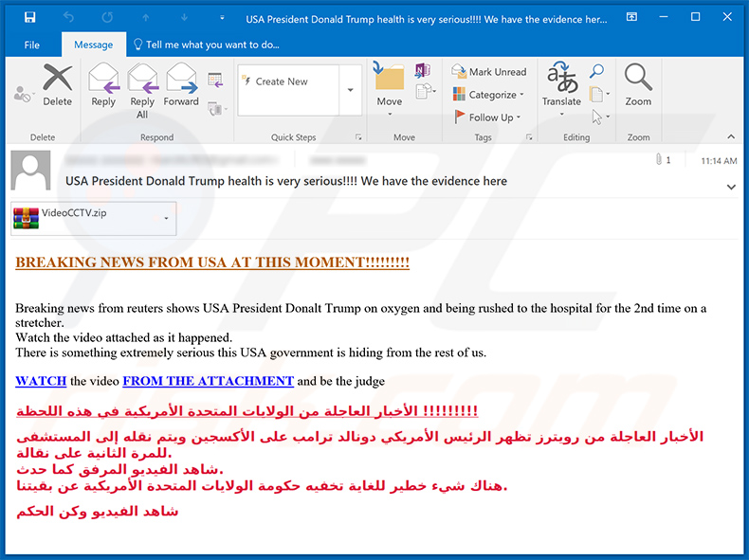Open Ribbon Display Options icon
Screen dimensions: 749x560
(x=631, y=17)
